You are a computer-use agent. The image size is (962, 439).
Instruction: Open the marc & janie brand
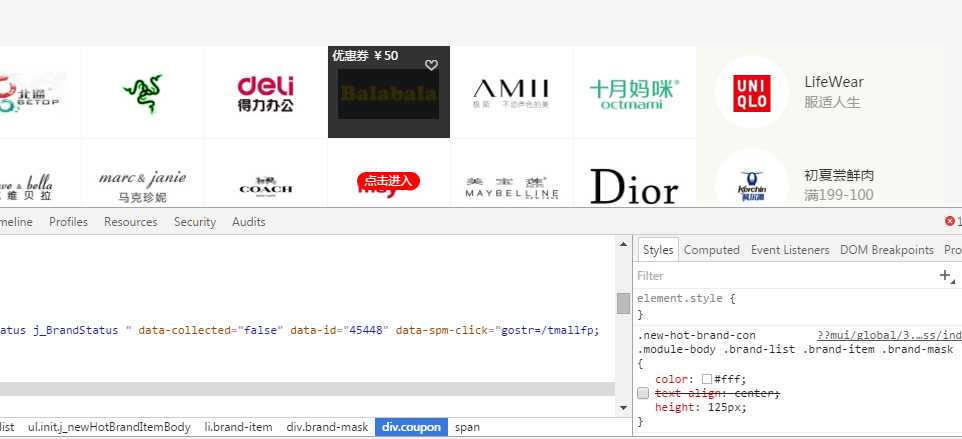click(142, 186)
